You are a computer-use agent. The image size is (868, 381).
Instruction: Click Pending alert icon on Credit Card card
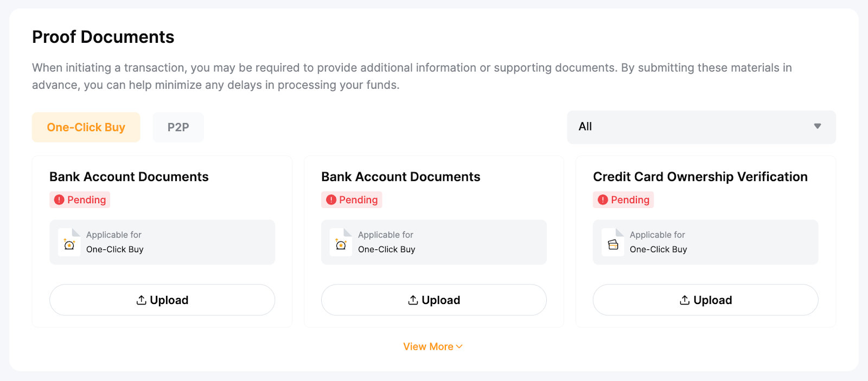[603, 200]
